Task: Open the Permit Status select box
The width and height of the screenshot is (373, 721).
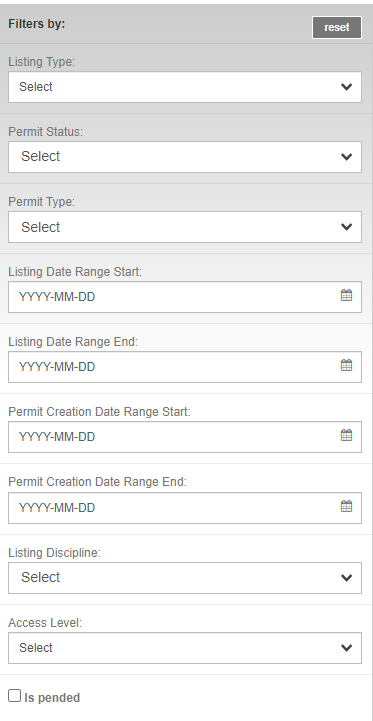Action: pyautogui.click(x=185, y=157)
